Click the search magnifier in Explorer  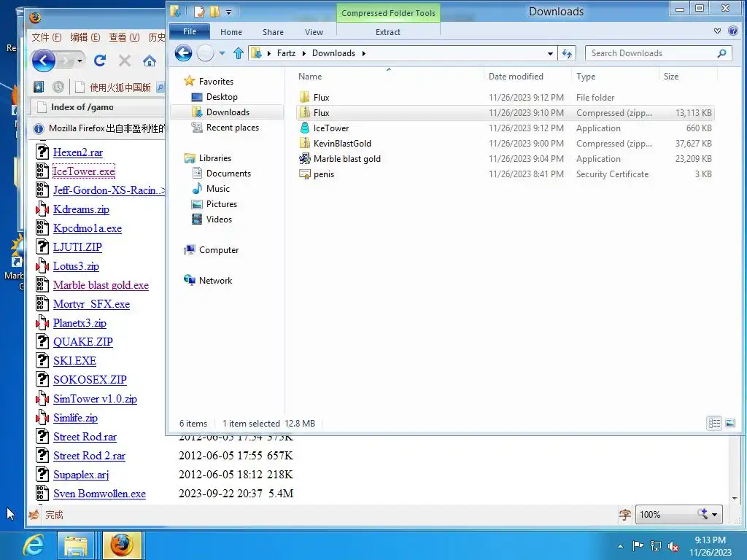click(x=721, y=53)
